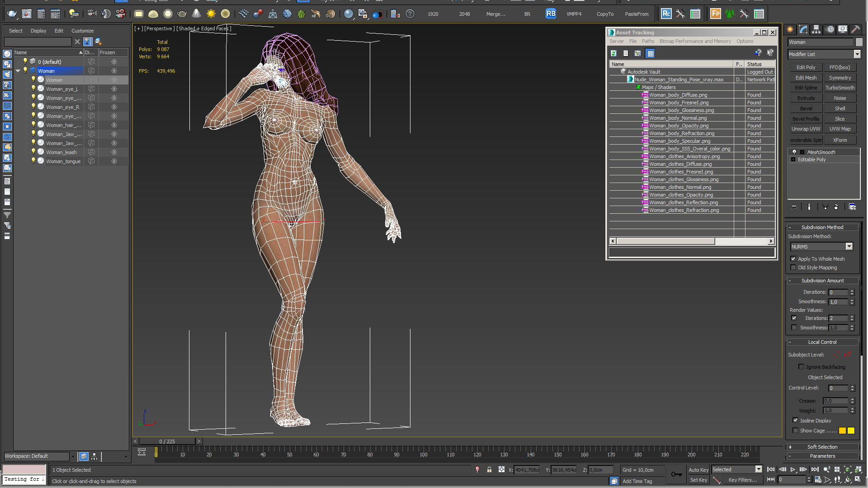Toggle MeshSmooth modifier lightbulb
The height and width of the screenshot is (488, 868).
[794, 152]
